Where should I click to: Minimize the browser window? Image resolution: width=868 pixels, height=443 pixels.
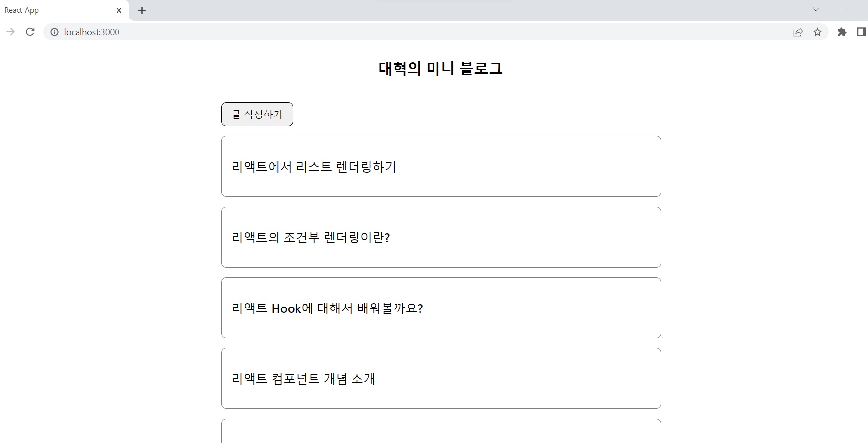click(844, 9)
